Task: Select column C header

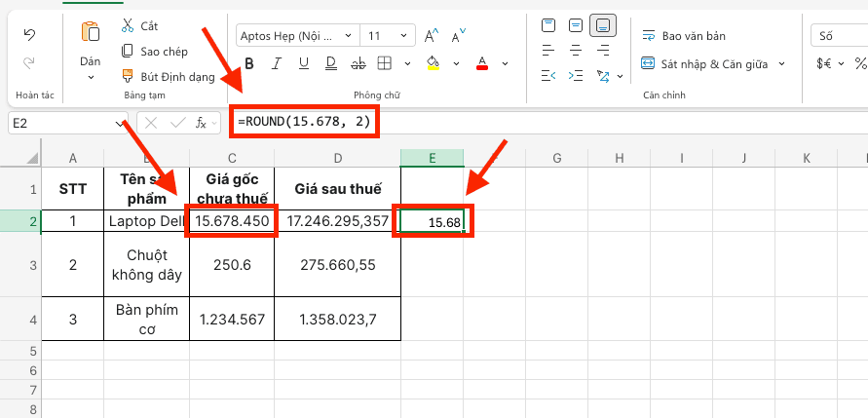Action: (232, 159)
